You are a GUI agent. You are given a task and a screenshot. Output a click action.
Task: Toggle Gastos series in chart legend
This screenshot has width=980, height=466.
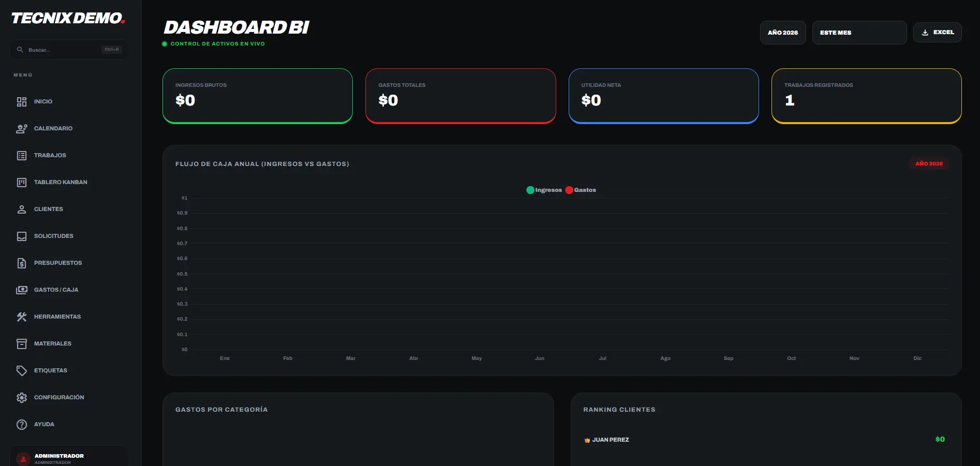tap(581, 190)
